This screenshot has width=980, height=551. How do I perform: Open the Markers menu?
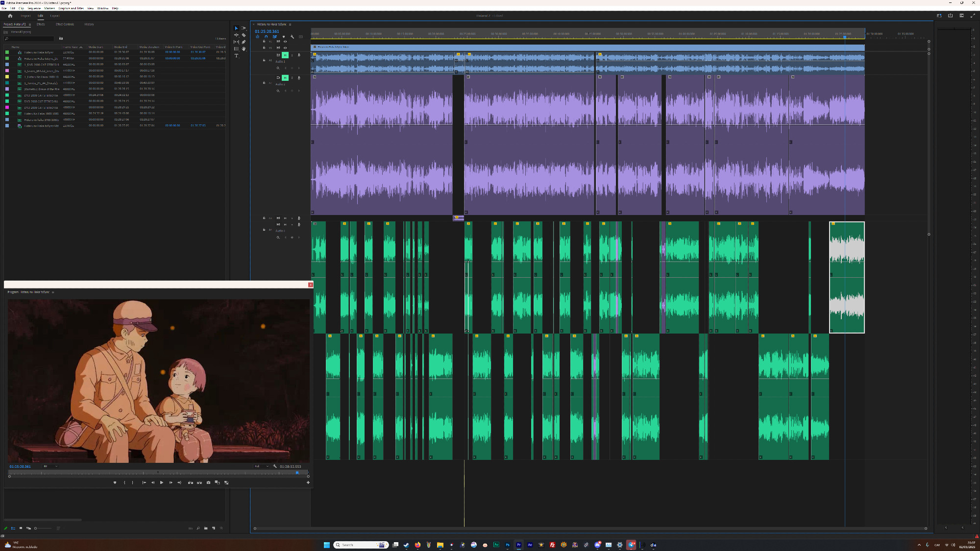pos(49,8)
